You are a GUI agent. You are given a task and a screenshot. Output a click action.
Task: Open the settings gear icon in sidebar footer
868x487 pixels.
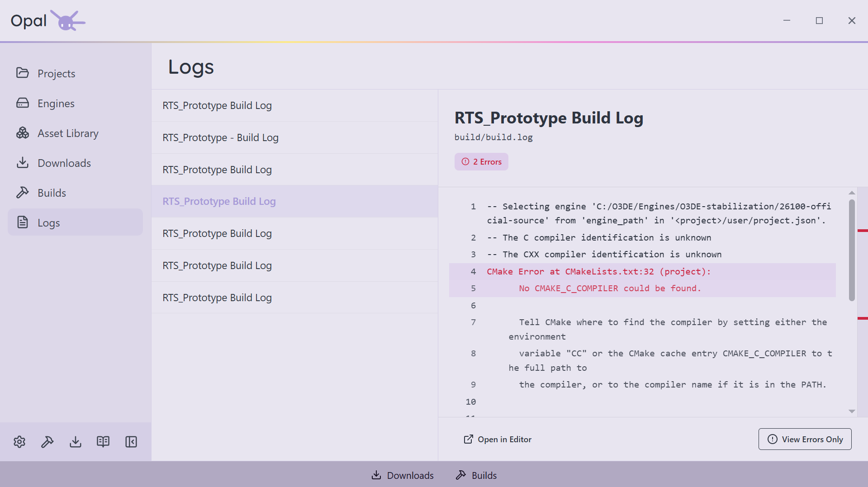click(19, 442)
